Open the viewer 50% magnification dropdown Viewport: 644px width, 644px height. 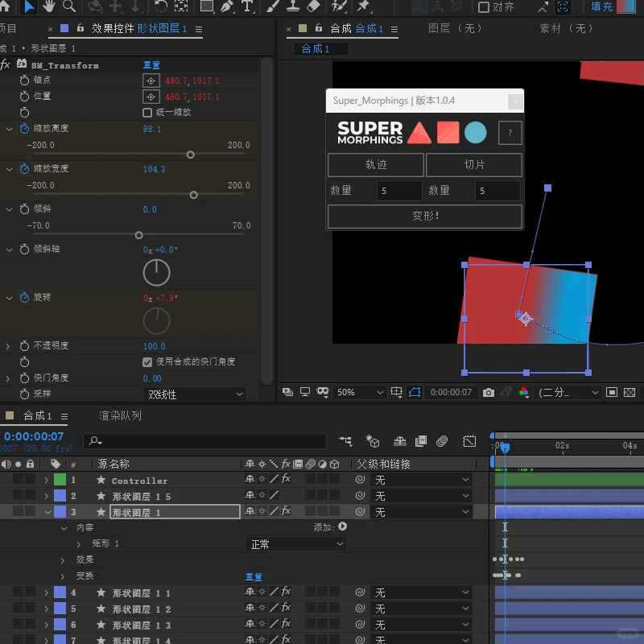359,392
